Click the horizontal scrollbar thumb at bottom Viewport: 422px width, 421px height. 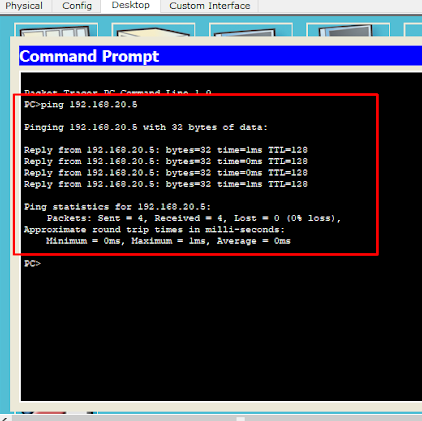coord(241,418)
